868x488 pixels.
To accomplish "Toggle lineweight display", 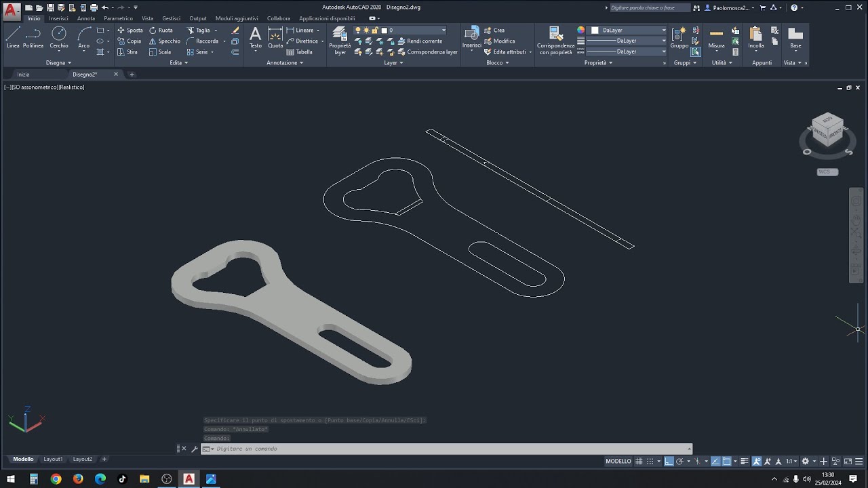I will pyautogui.click(x=744, y=461).
